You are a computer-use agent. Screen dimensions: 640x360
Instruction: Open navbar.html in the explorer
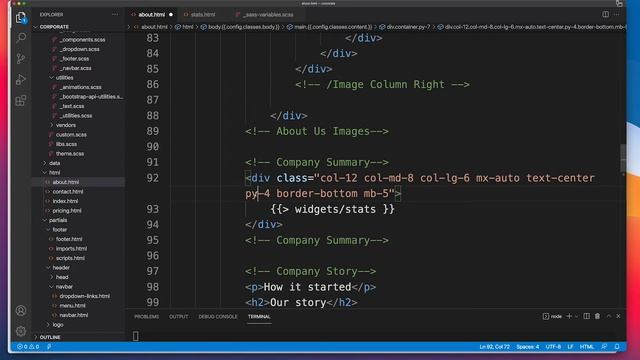pyautogui.click(x=73, y=315)
